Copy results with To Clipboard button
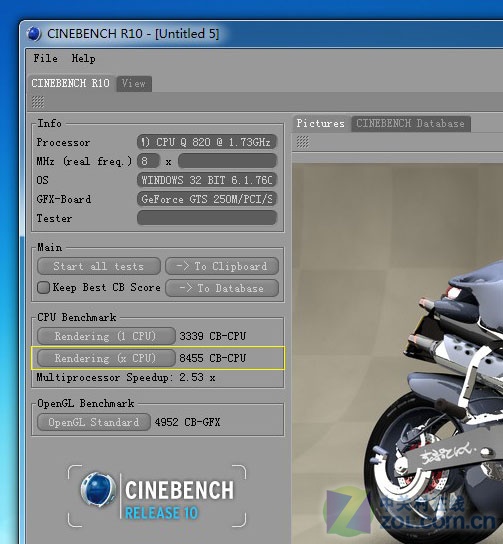 (x=222, y=266)
